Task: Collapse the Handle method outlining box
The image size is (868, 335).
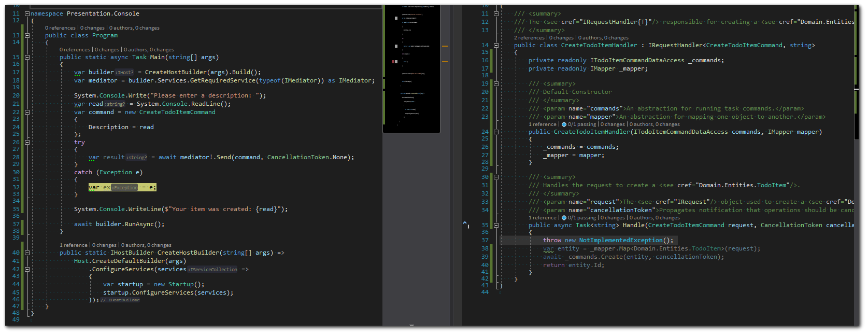Action: pos(496,226)
